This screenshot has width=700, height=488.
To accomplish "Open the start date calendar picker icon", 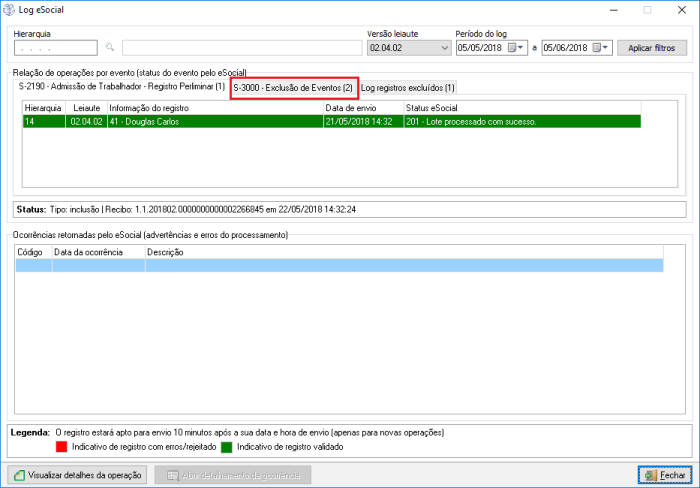I will pyautogui.click(x=512, y=47).
